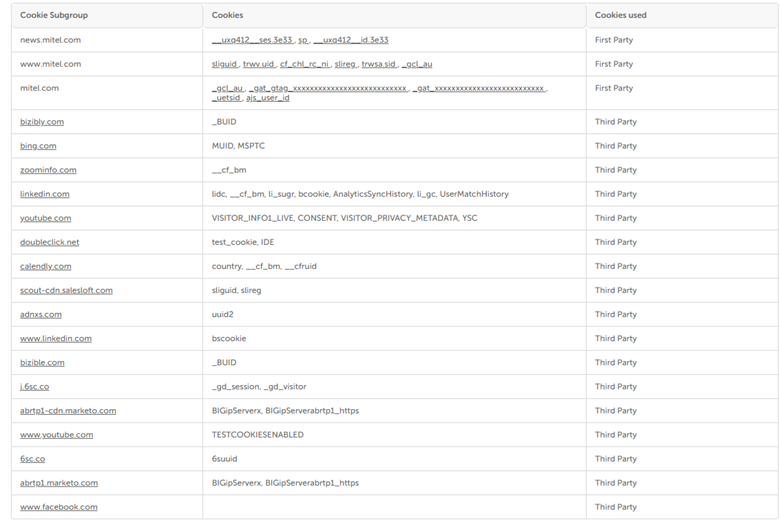The image size is (780, 520).
Task: Follow the bing.com link
Action: [x=38, y=146]
